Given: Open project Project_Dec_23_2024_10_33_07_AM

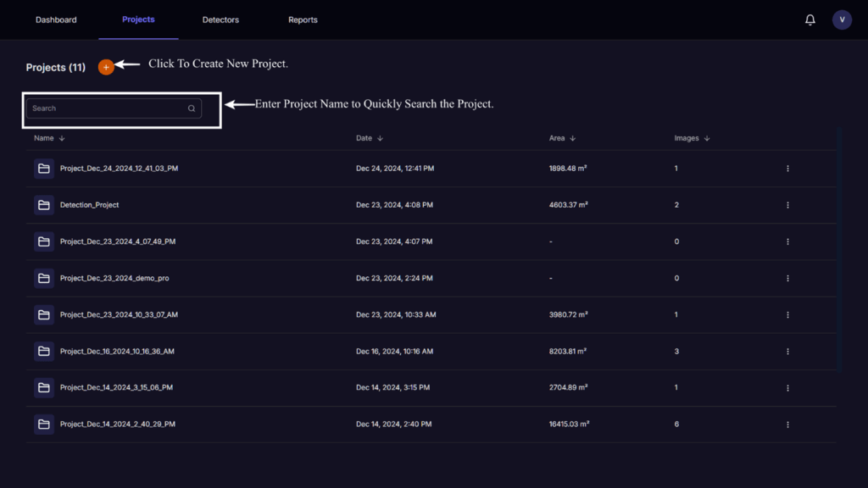Looking at the screenshot, I should pyautogui.click(x=119, y=315).
